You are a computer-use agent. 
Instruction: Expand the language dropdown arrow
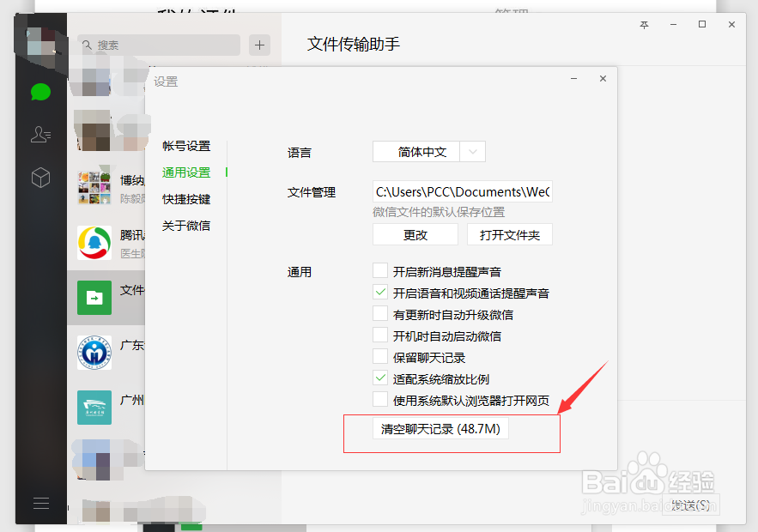[x=473, y=152]
